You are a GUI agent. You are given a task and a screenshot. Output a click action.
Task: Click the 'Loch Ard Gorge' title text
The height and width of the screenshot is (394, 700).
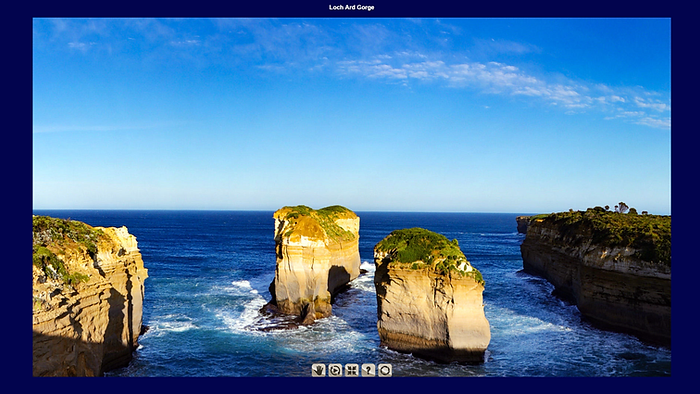351,7
